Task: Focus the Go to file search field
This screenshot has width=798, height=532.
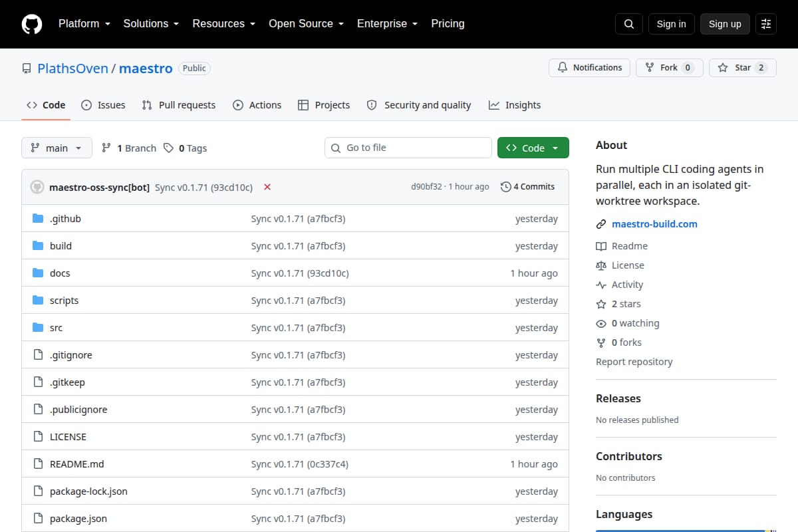Action: click(408, 148)
